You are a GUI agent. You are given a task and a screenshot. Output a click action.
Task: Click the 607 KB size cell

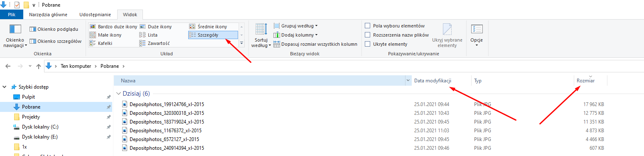click(597, 148)
